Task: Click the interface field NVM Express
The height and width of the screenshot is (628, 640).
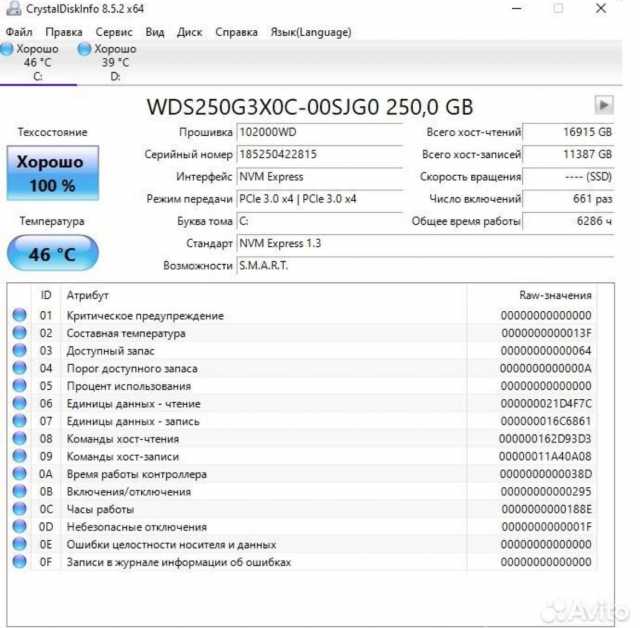Action: tap(320, 177)
